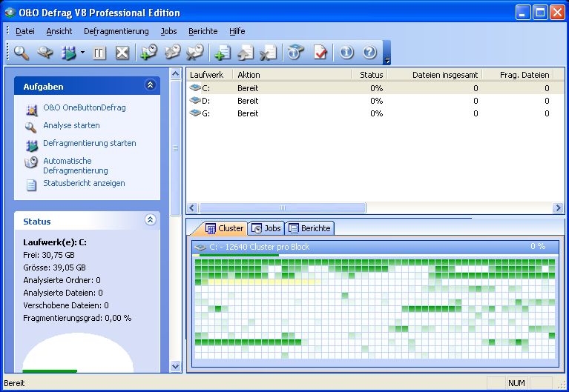Screen dimensions: 569x392
Task: Click the Stop (X) toolbar icon
Action: point(122,53)
